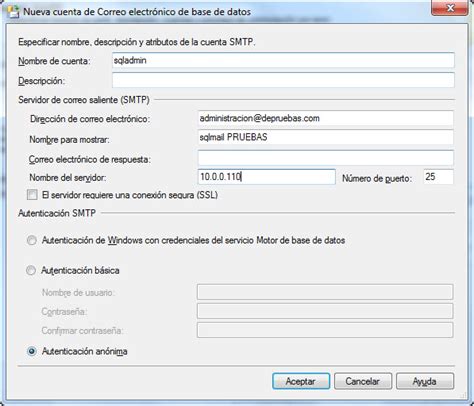Click the disabled Confirmar contraseña field

tap(325, 330)
